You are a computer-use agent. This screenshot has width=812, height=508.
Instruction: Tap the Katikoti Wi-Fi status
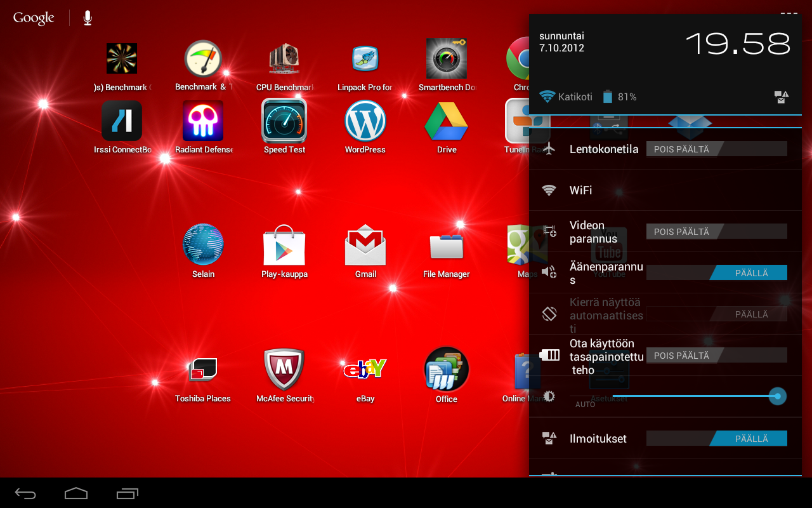tap(566, 97)
